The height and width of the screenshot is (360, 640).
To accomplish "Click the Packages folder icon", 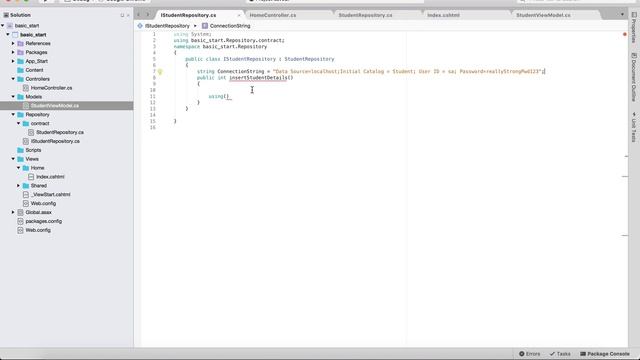I will coord(20,52).
